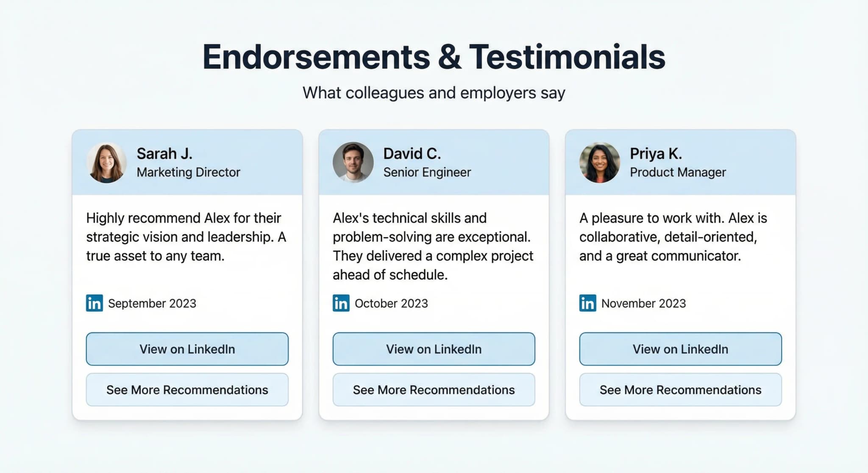
Task: Click the Endorsements & Testimonials heading
Action: pyautogui.click(x=434, y=55)
